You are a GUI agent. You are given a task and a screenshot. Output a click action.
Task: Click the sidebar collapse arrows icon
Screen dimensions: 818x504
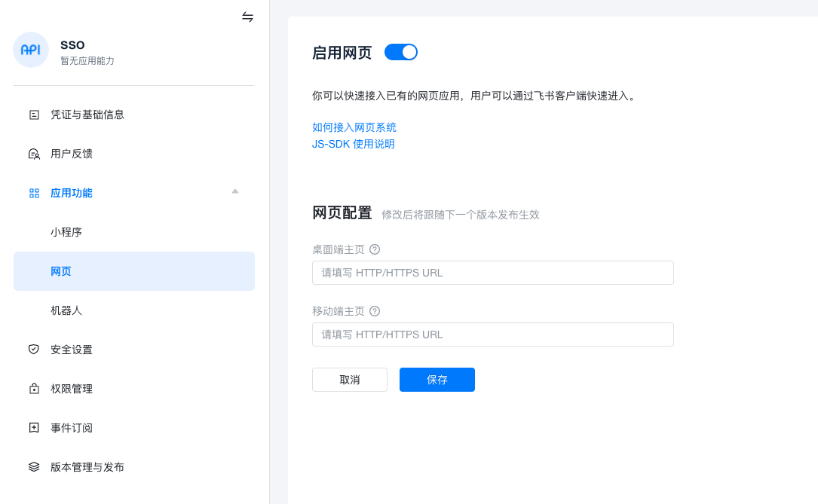point(247,17)
